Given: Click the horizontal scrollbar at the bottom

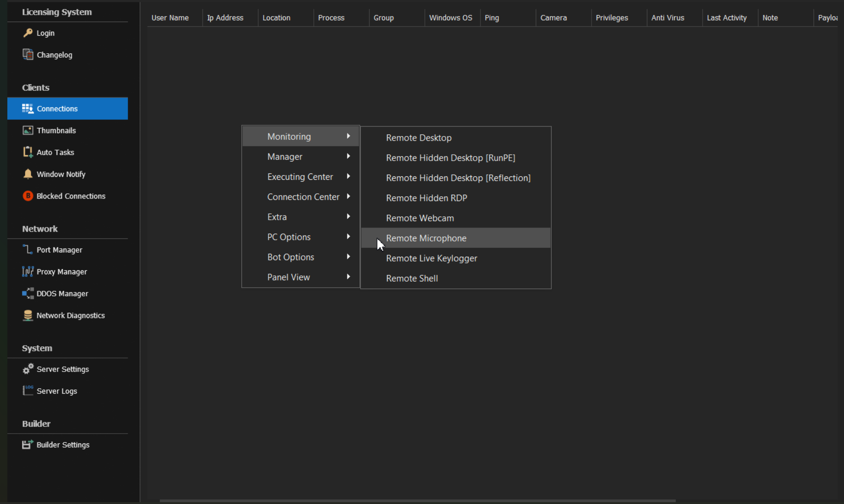Looking at the screenshot, I should tap(418, 501).
